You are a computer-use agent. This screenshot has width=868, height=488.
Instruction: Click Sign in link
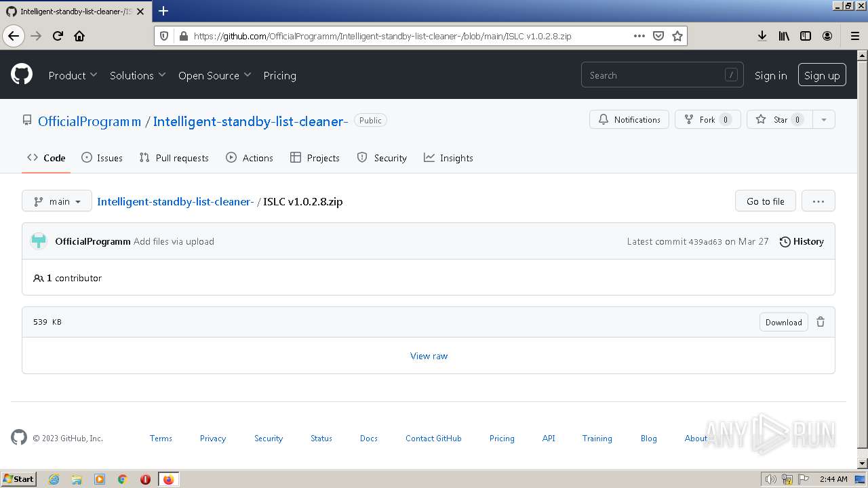coord(770,75)
